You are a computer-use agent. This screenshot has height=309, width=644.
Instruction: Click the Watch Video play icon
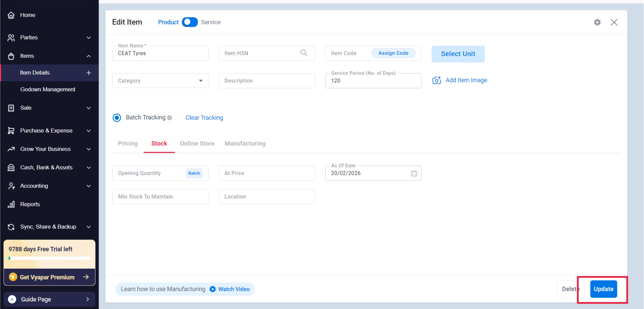[213, 289]
